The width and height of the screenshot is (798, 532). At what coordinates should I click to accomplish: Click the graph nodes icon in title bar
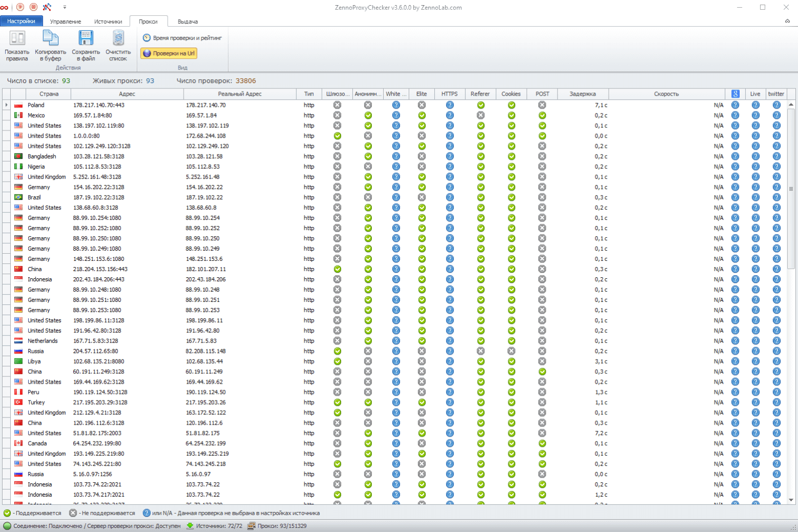pos(47,7)
